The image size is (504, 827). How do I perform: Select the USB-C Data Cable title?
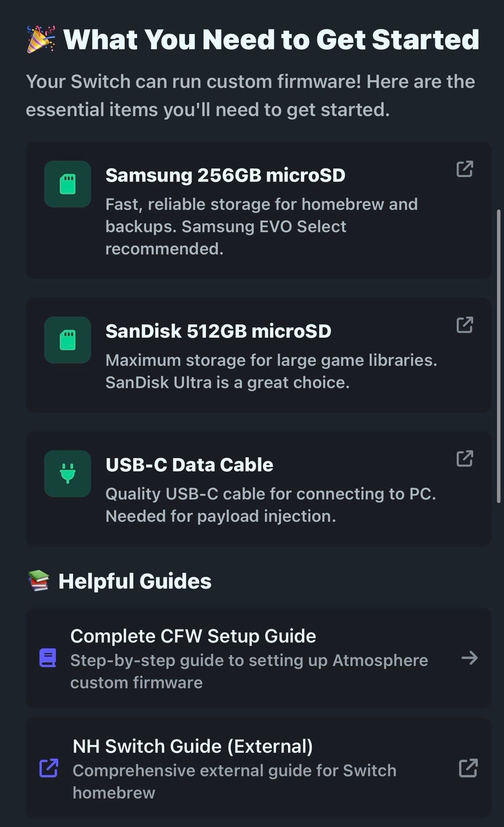pos(189,465)
